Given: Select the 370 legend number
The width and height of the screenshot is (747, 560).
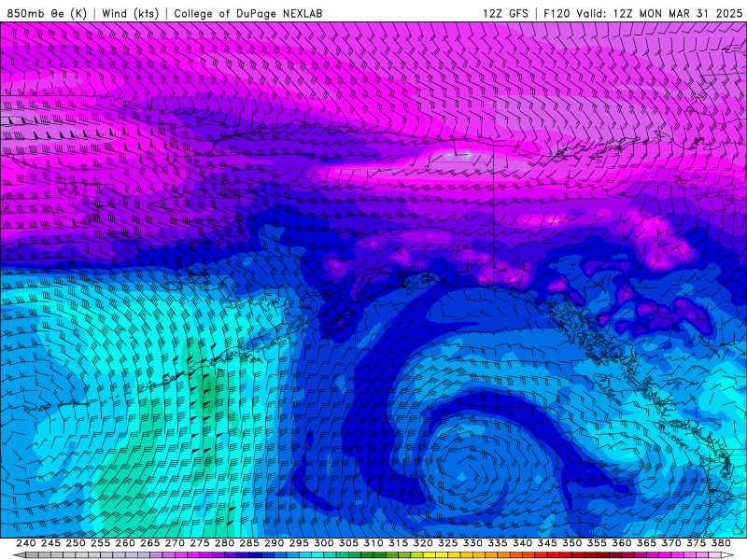Looking at the screenshot, I should [671, 543].
